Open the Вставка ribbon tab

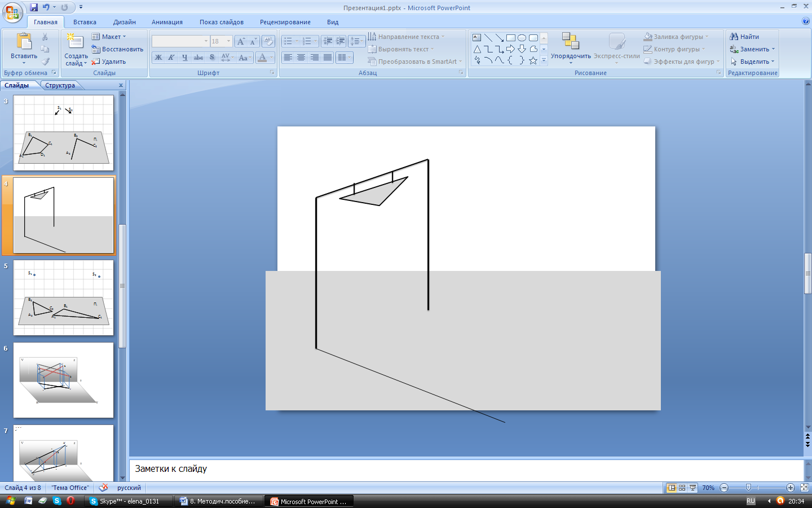click(x=85, y=22)
